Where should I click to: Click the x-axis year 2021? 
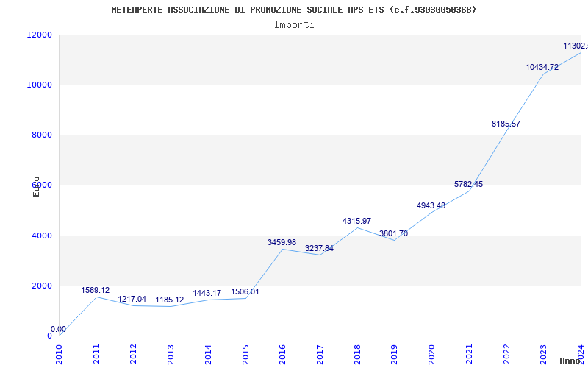469,354
